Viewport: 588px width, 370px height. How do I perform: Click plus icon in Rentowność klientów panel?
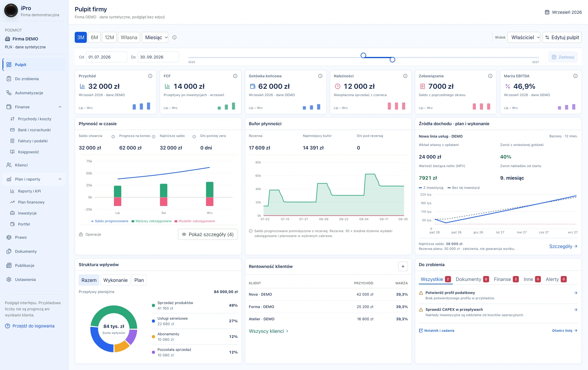coord(403,266)
